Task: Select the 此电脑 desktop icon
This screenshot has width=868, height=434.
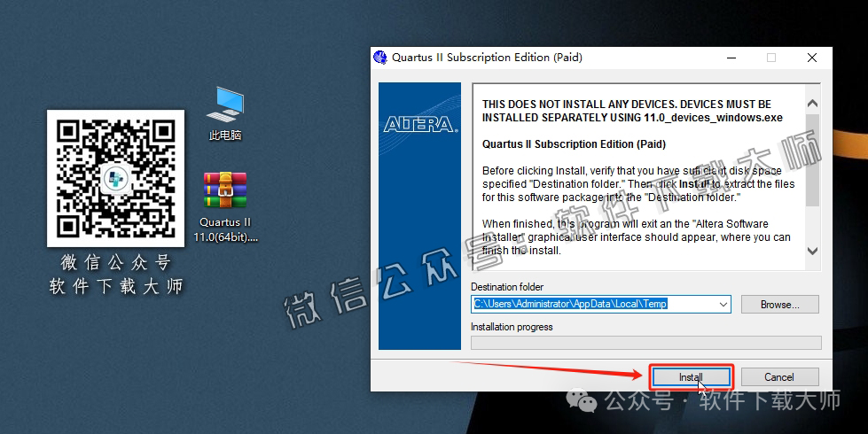Action: pos(225,106)
